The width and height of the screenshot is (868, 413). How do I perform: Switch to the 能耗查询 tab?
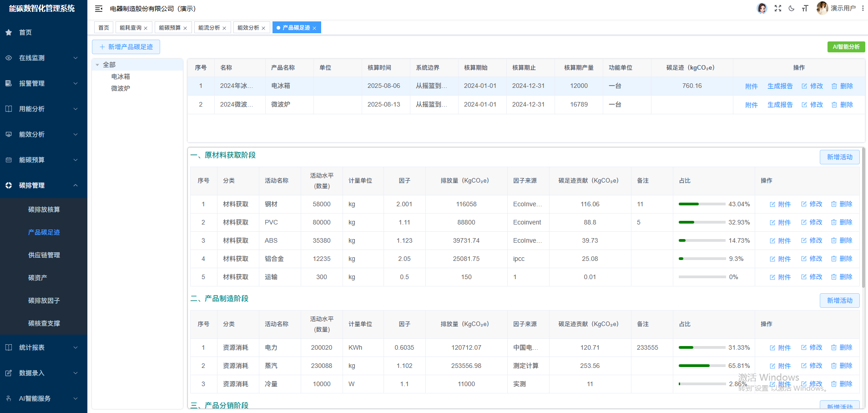click(131, 27)
